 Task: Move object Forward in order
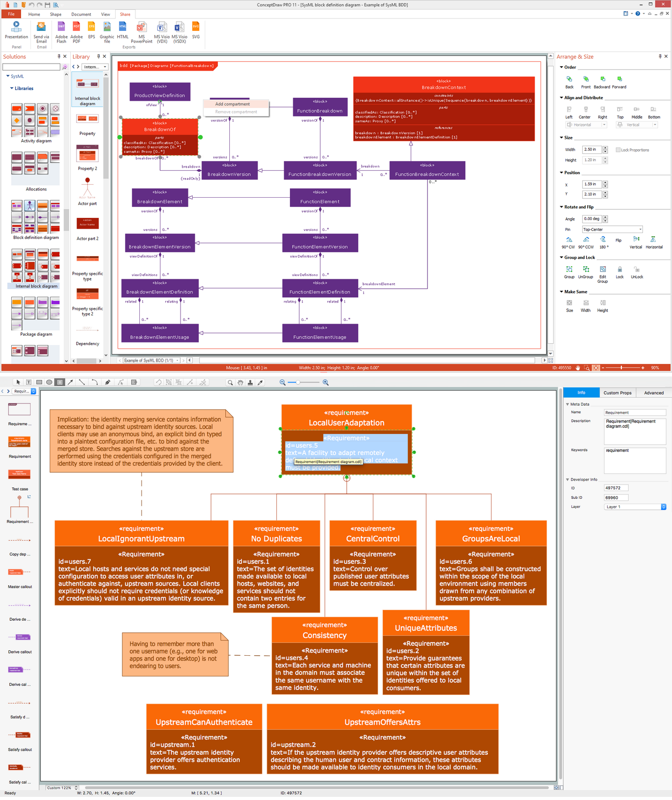(x=619, y=82)
